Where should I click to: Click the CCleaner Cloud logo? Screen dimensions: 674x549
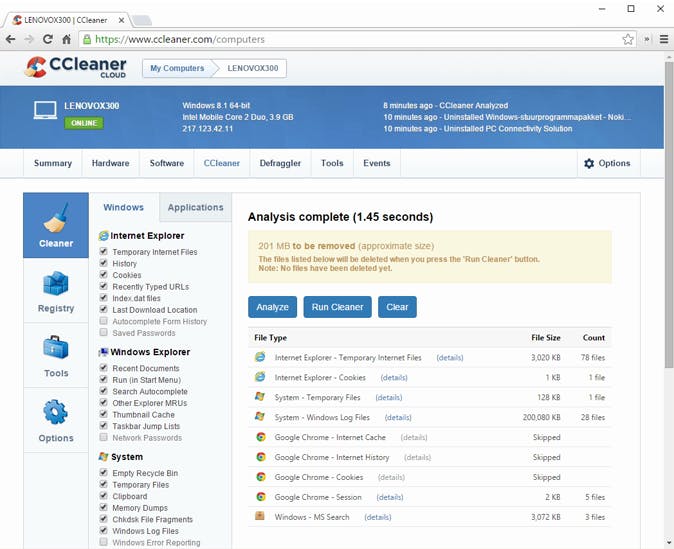tap(78, 68)
